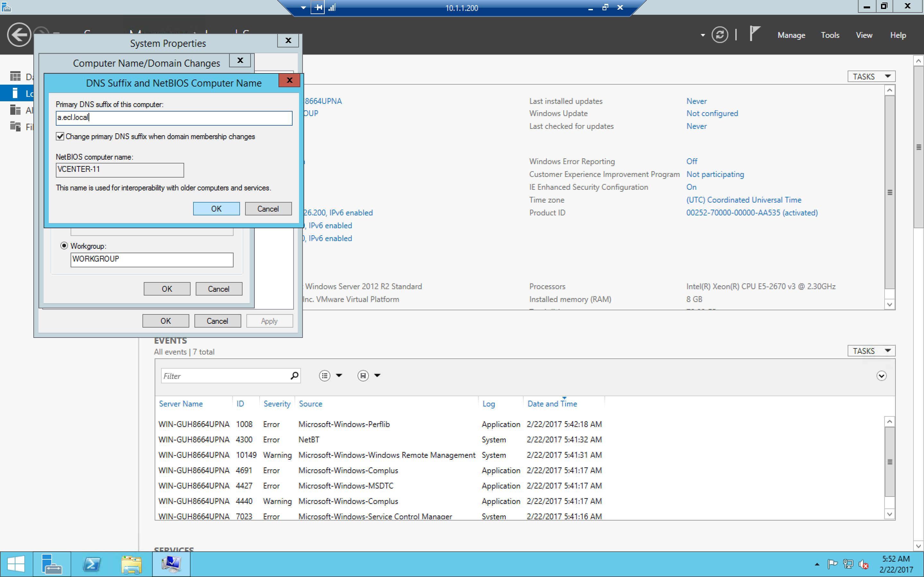Toggle change primary DNS suffix checkbox
Screen dimensions: 924x577
tap(60, 136)
